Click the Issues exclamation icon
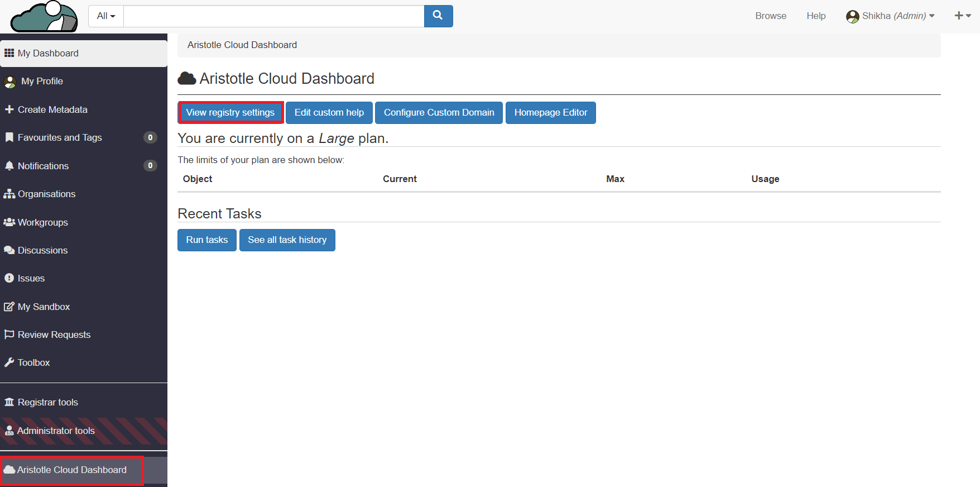Screen dimensions: 980x487 9,278
